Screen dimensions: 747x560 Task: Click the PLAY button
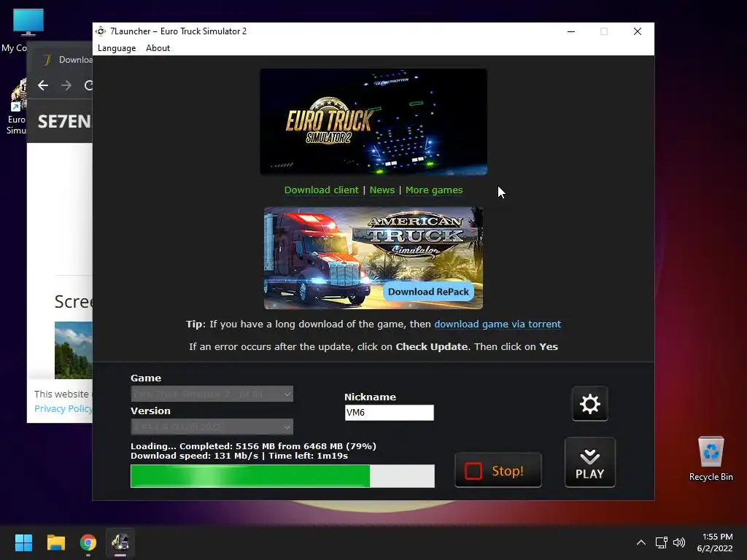coord(589,462)
